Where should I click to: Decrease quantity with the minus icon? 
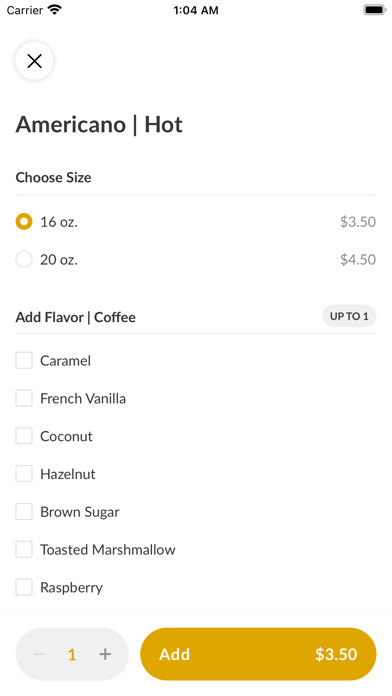(39, 654)
